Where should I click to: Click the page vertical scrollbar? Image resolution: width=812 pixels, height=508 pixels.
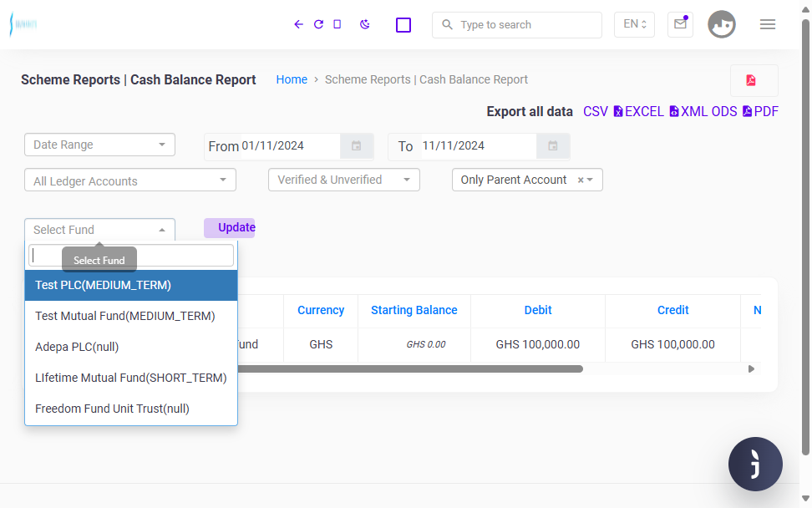tap(805, 238)
